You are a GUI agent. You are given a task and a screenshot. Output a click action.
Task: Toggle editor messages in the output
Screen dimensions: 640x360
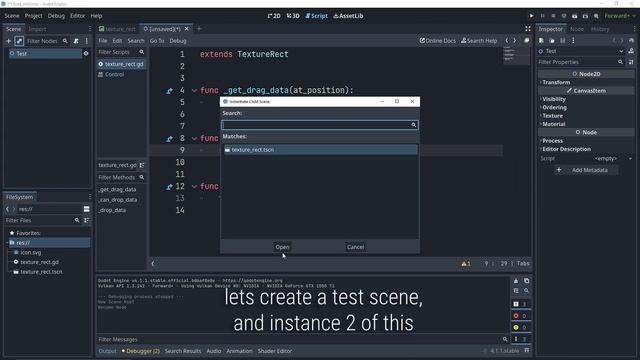coord(520,339)
